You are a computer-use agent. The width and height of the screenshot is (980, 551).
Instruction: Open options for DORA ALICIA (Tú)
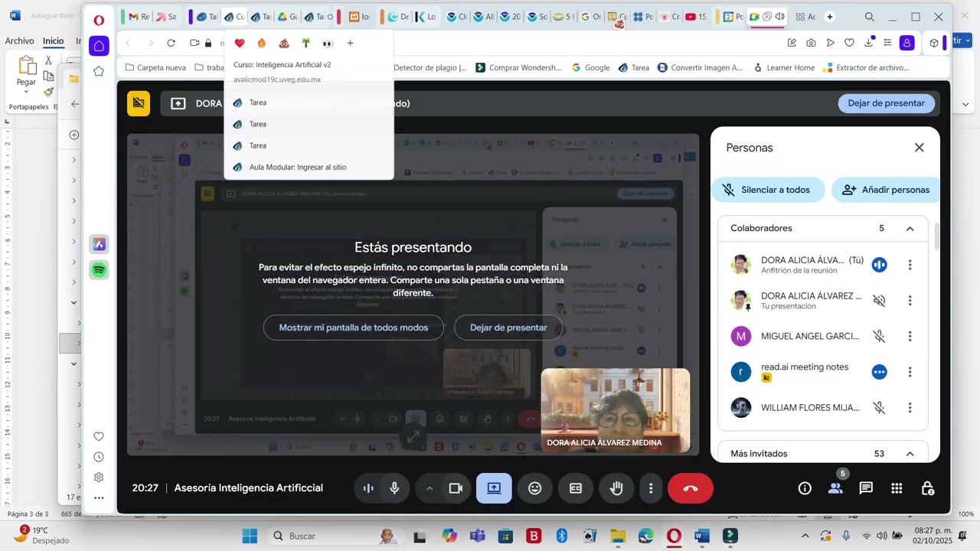(910, 265)
